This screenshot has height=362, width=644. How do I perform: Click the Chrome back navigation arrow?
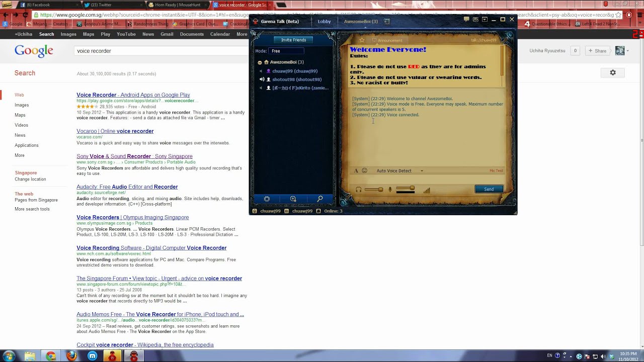6,15
